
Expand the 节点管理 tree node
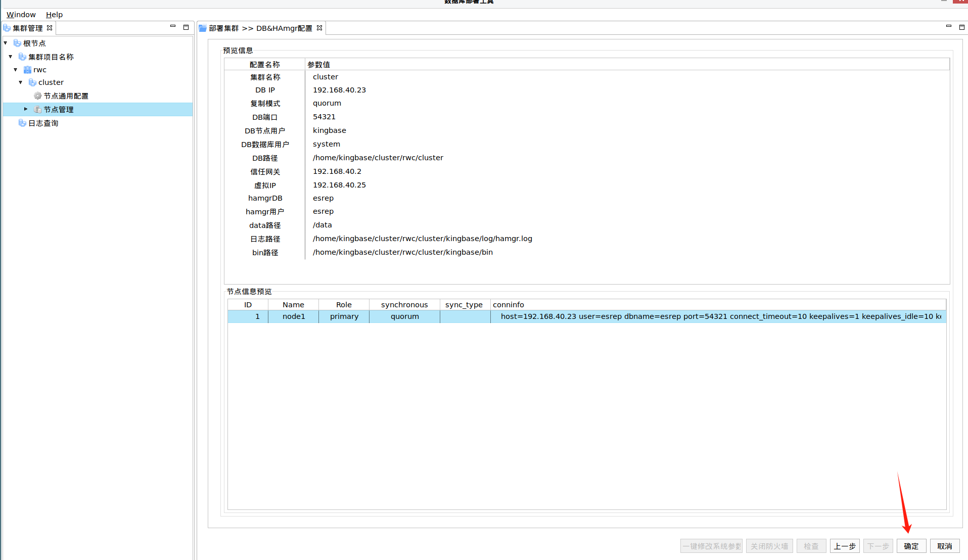pos(26,109)
